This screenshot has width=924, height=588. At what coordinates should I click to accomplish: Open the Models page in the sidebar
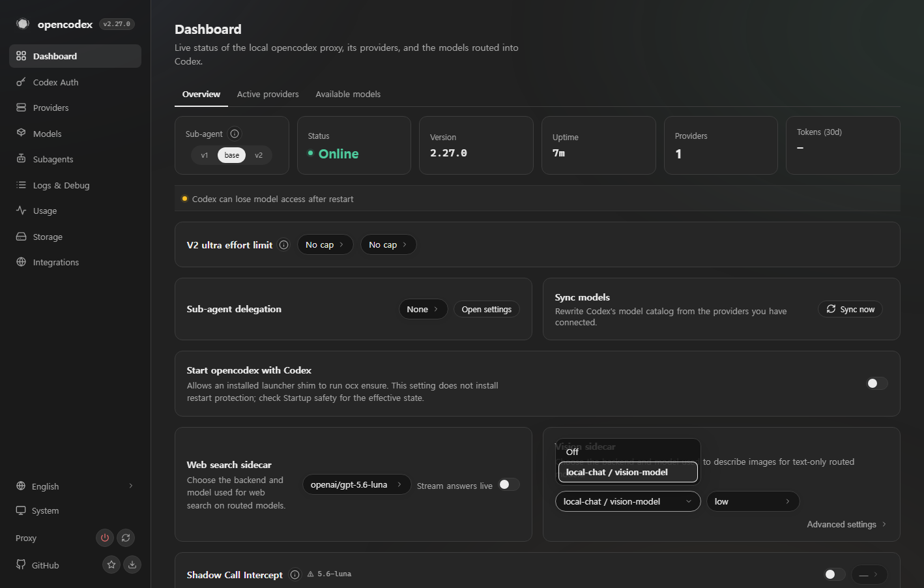coord(75,134)
